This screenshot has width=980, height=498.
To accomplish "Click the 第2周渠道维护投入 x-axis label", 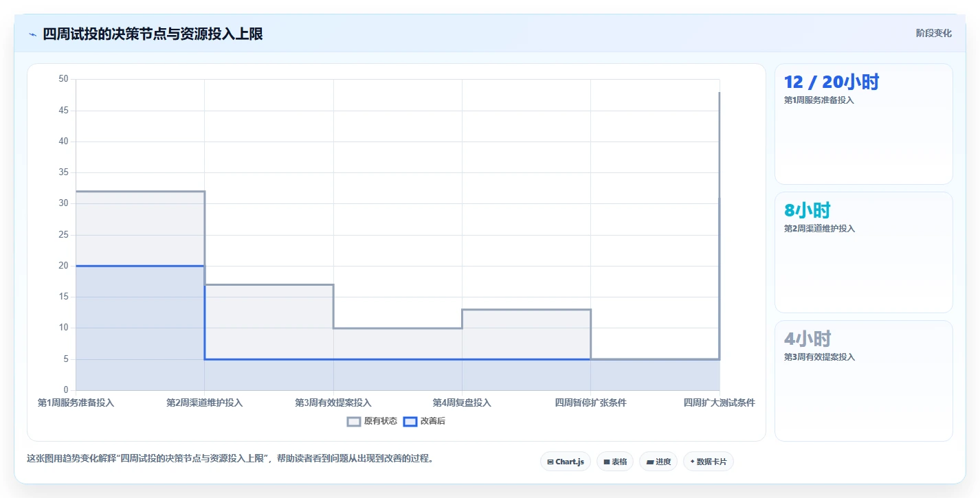I will click(x=204, y=403).
